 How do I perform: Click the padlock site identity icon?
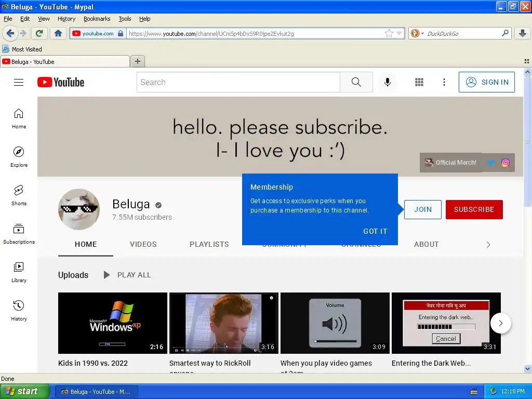[121, 33]
